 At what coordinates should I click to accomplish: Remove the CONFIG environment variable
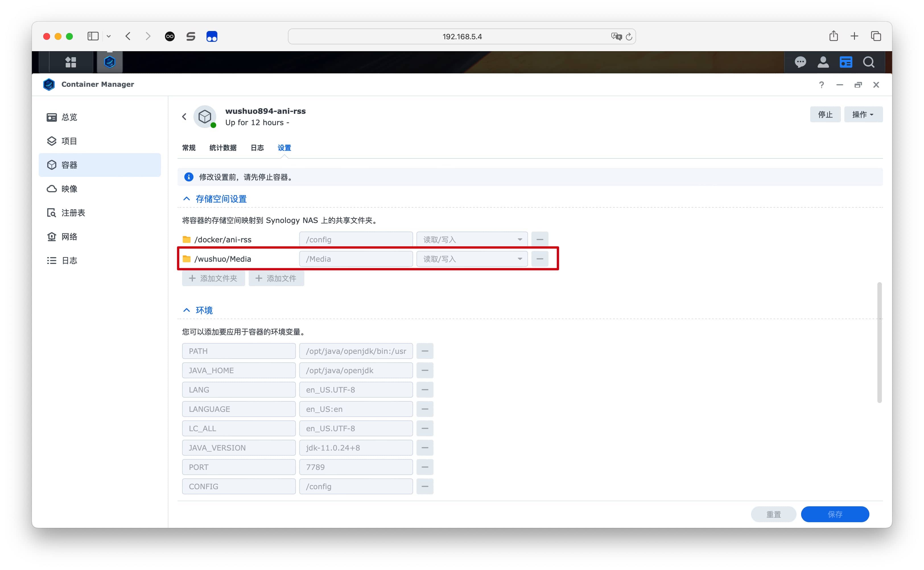click(x=424, y=486)
